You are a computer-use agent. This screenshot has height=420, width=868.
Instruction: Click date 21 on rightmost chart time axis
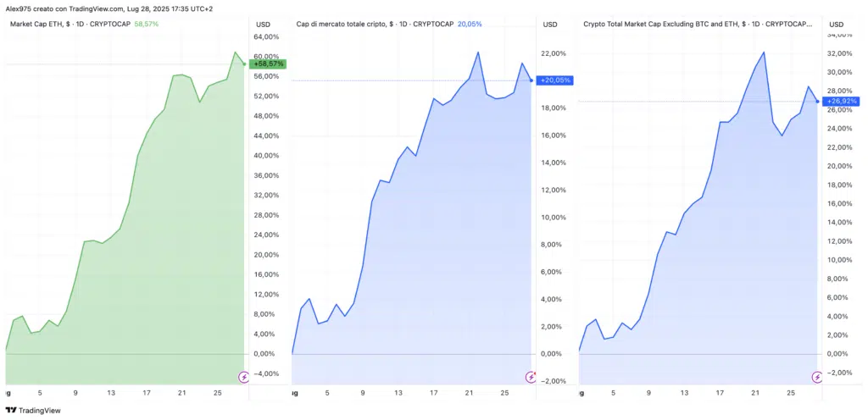[x=754, y=393]
